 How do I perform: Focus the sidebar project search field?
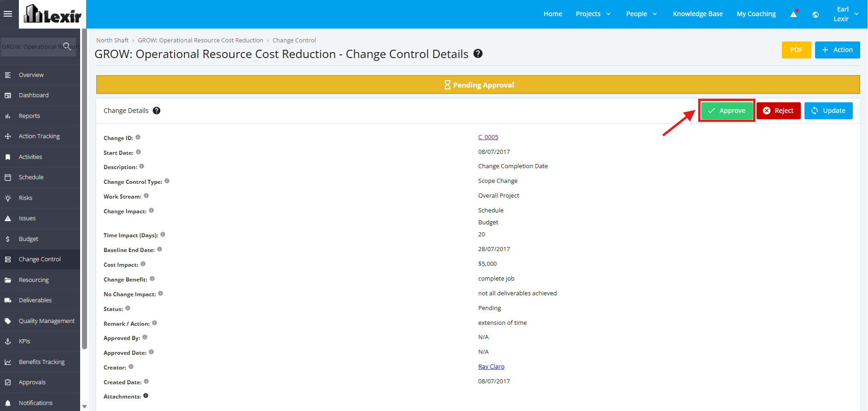38,47
